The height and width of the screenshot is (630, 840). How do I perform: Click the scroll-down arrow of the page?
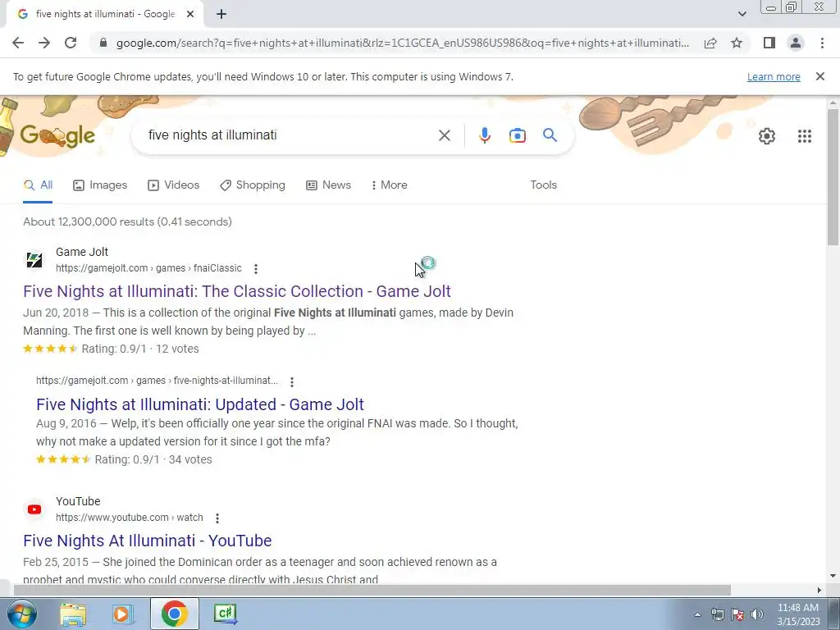click(x=833, y=576)
